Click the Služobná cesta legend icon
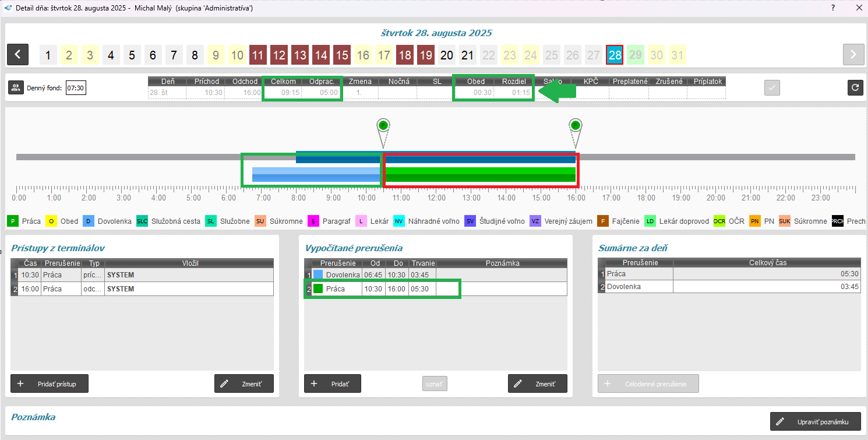 click(x=142, y=221)
